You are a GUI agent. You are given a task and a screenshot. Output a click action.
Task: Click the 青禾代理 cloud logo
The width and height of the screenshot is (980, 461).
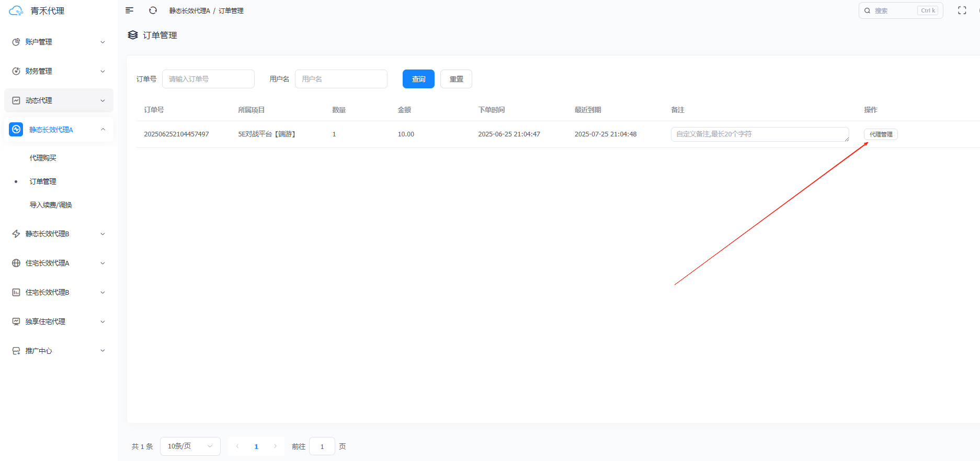(x=16, y=11)
